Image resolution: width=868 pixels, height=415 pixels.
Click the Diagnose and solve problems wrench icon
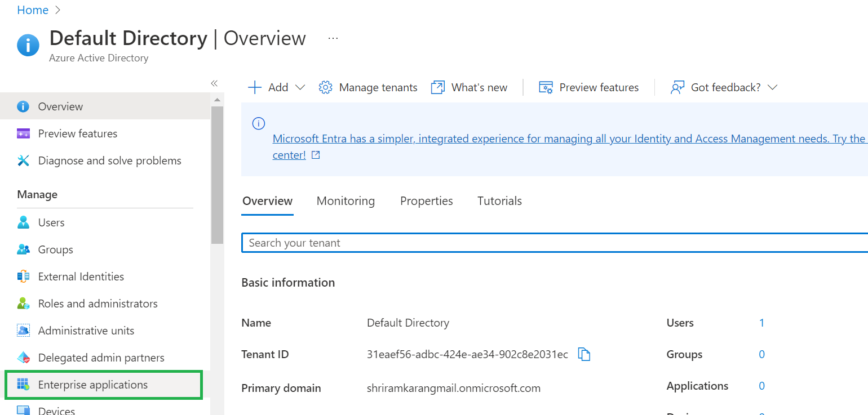click(x=23, y=160)
